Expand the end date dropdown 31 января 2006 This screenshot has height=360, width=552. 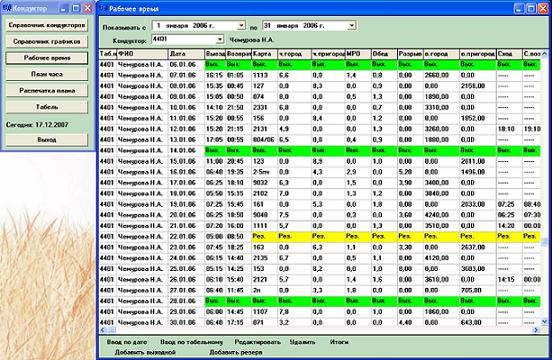point(352,26)
